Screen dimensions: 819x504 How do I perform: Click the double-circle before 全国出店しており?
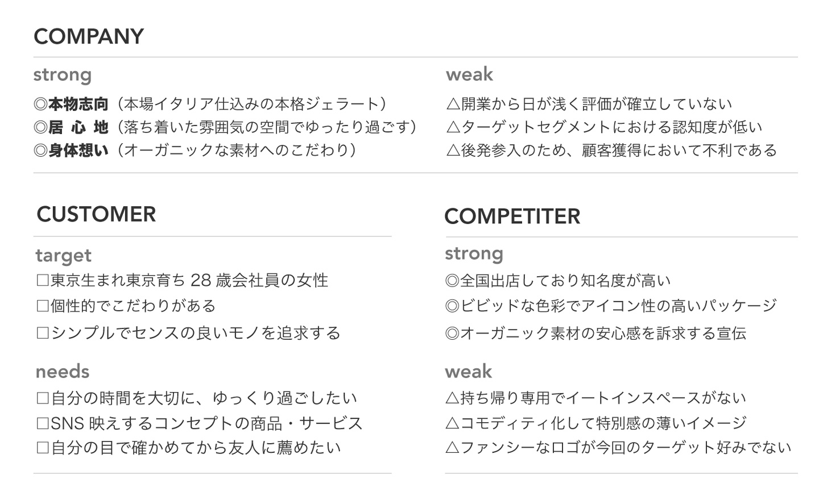(x=452, y=281)
